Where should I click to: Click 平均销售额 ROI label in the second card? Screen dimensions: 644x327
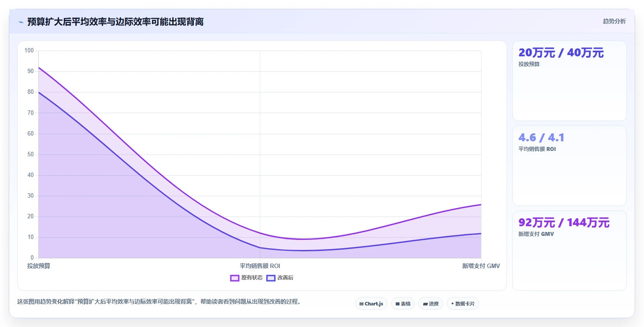pos(537,149)
